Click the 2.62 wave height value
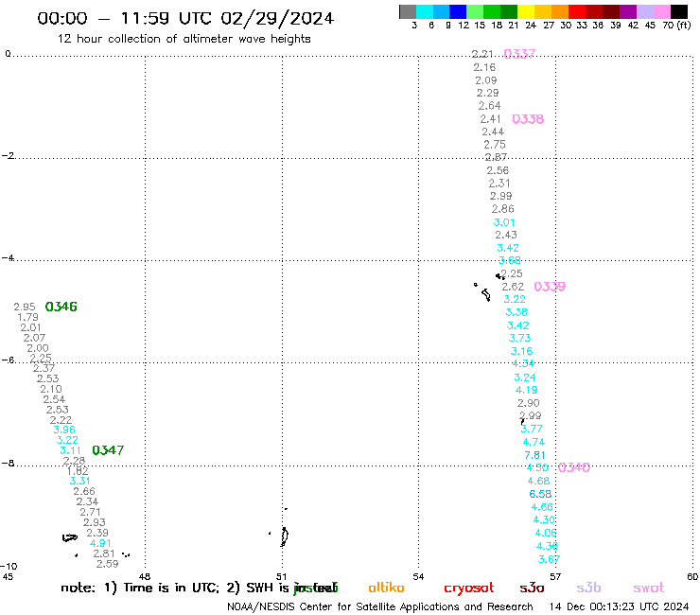Viewport: 700px width, 615px height. (x=513, y=287)
